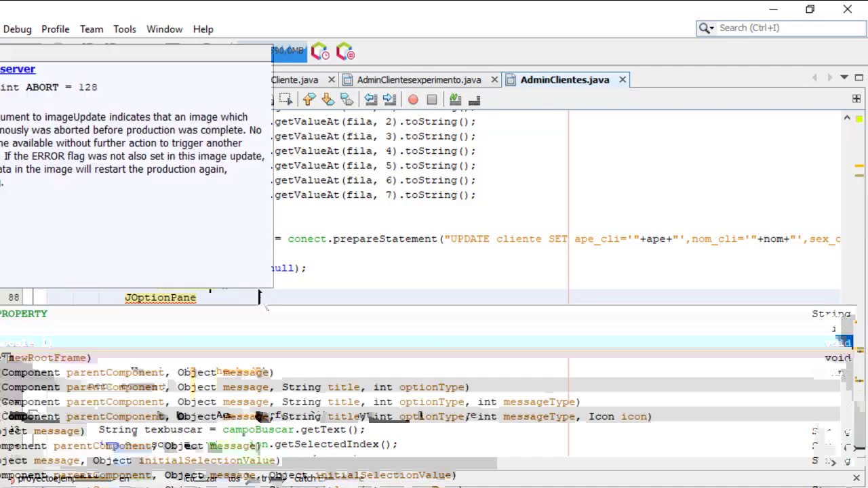
Task: Select completion item ending 'Icon icon)'
Action: point(326,416)
